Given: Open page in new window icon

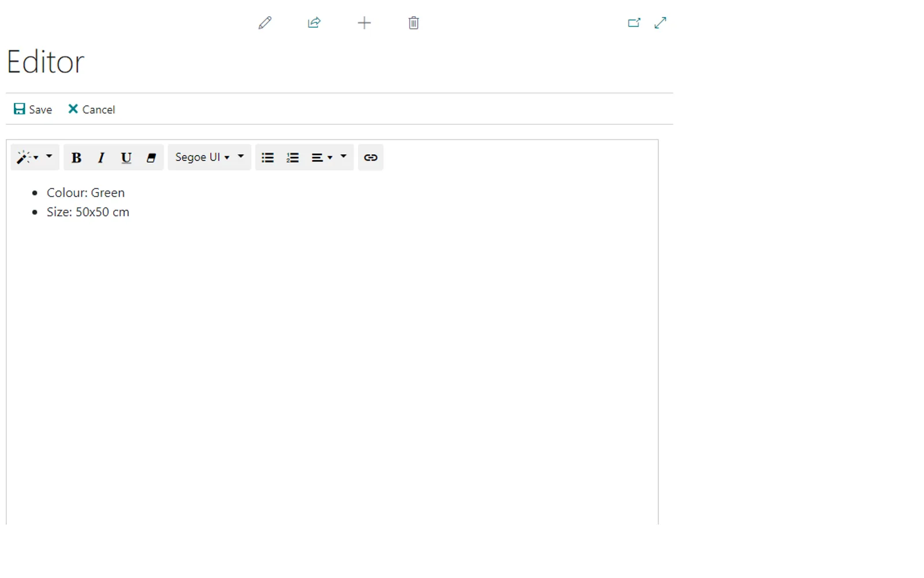Looking at the screenshot, I should pyautogui.click(x=634, y=23).
